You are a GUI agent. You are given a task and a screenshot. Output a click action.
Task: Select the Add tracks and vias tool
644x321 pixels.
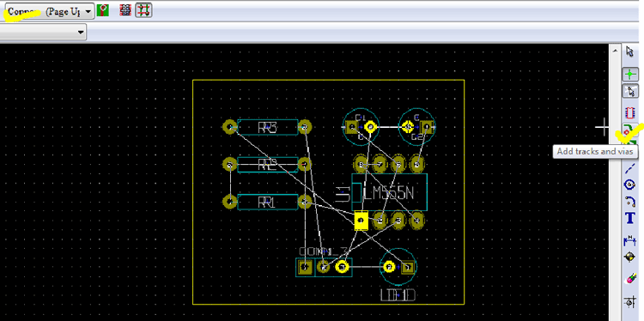click(629, 130)
